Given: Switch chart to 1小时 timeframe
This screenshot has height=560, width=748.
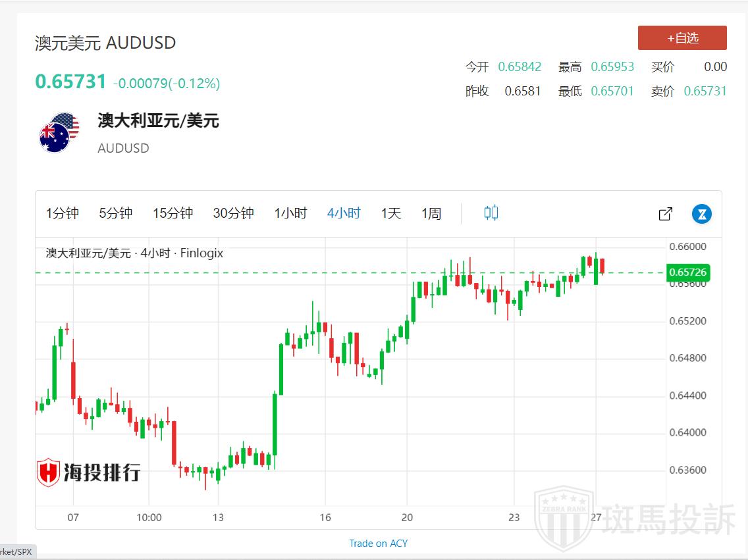Looking at the screenshot, I should [290, 213].
